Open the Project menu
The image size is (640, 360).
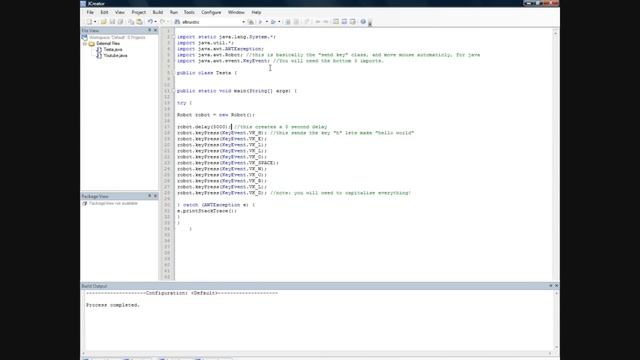click(x=138, y=12)
